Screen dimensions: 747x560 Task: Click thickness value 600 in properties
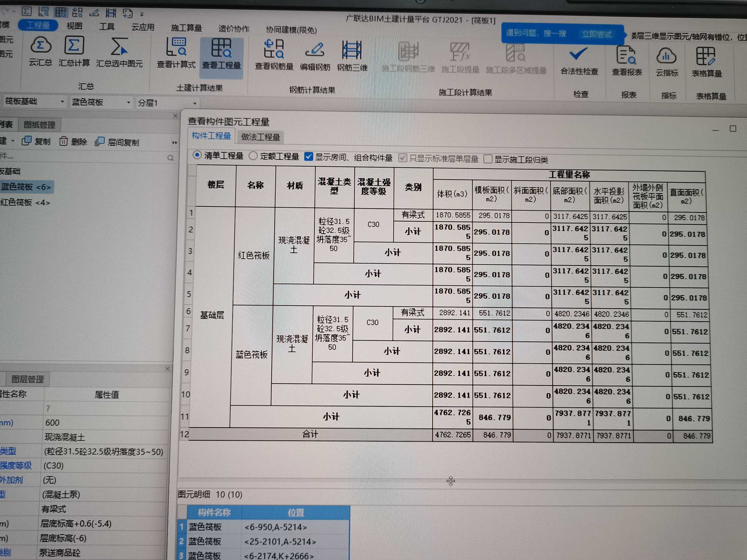[52, 423]
